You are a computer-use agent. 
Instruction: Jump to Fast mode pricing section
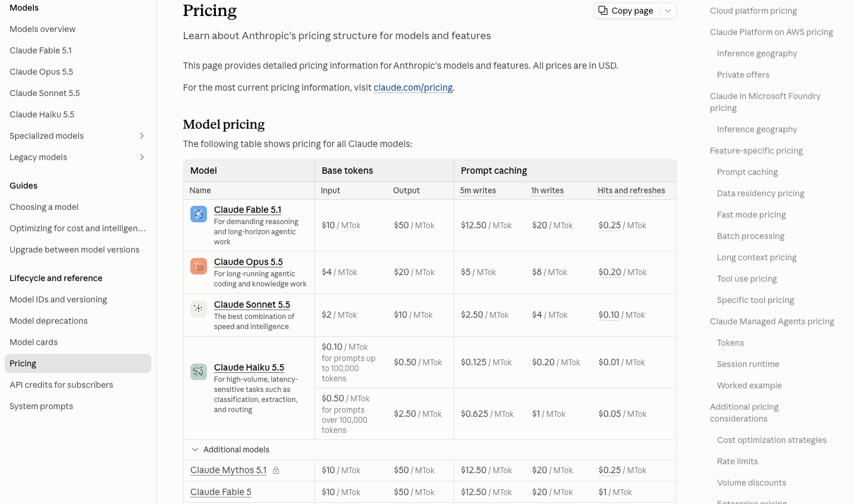pos(751,215)
